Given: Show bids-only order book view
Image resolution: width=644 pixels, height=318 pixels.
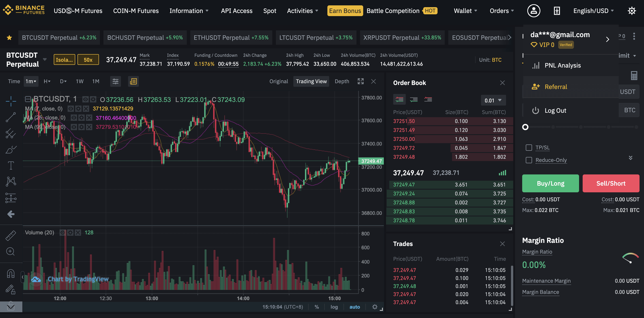Looking at the screenshot, I should pyautogui.click(x=414, y=100).
